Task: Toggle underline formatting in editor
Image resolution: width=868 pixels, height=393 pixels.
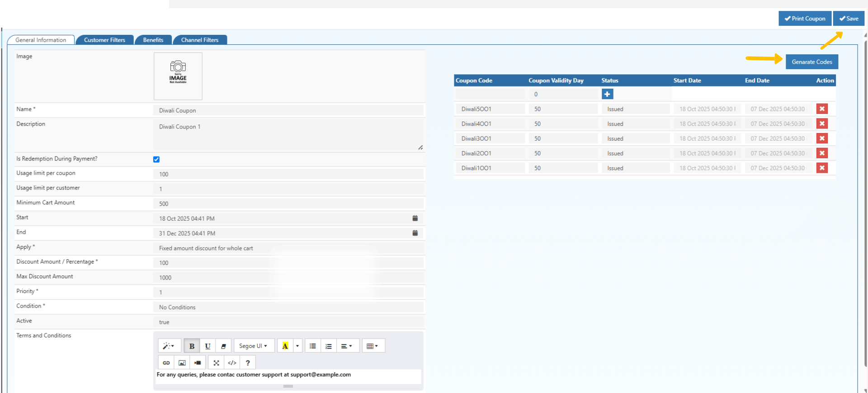Action: point(208,346)
